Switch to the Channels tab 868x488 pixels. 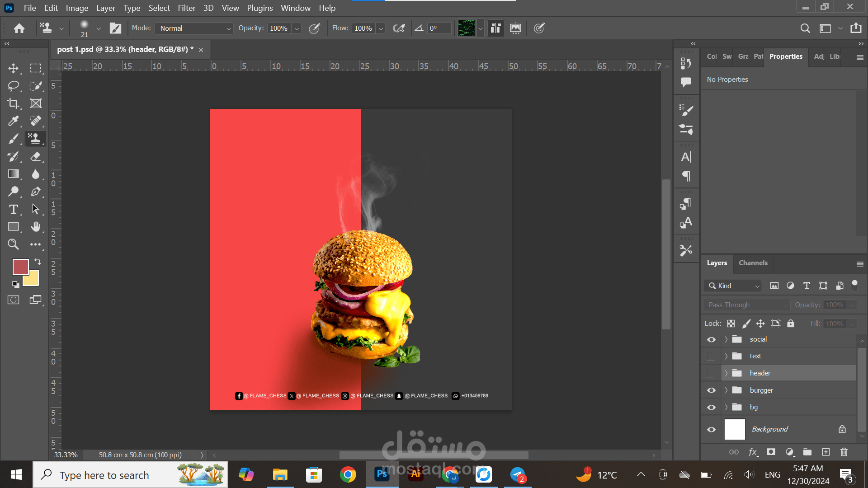click(x=753, y=263)
